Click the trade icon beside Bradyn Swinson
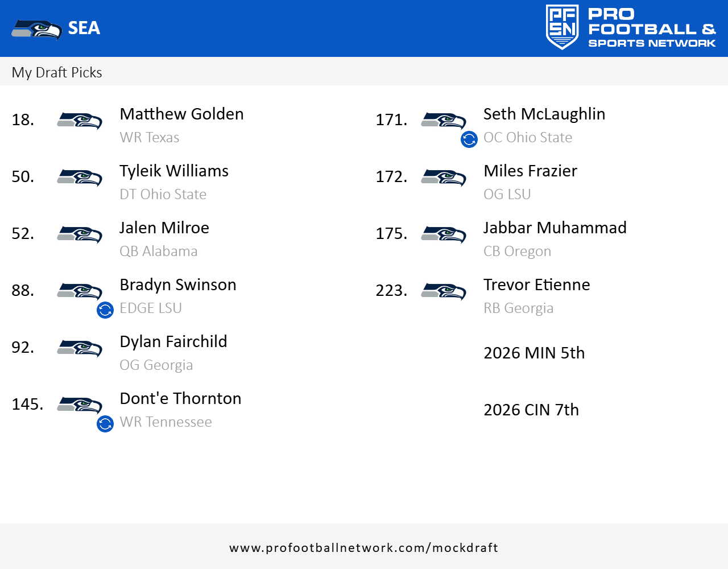 105,310
